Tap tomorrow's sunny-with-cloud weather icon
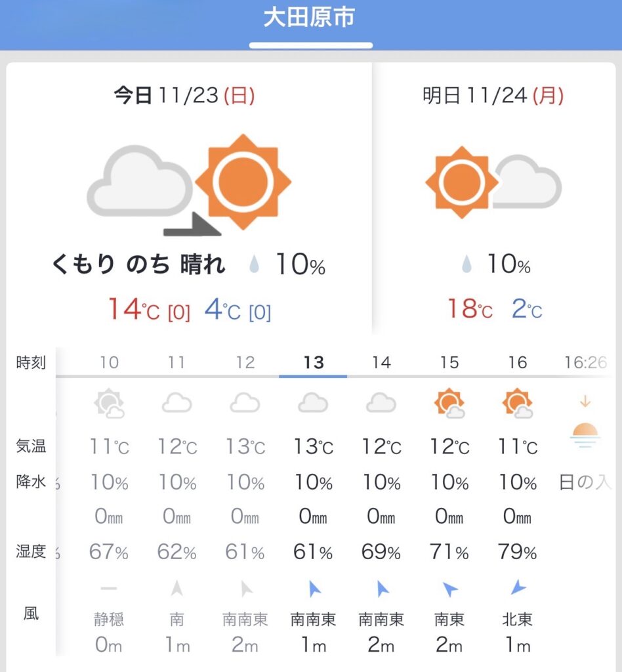The image size is (622, 672). click(493, 182)
